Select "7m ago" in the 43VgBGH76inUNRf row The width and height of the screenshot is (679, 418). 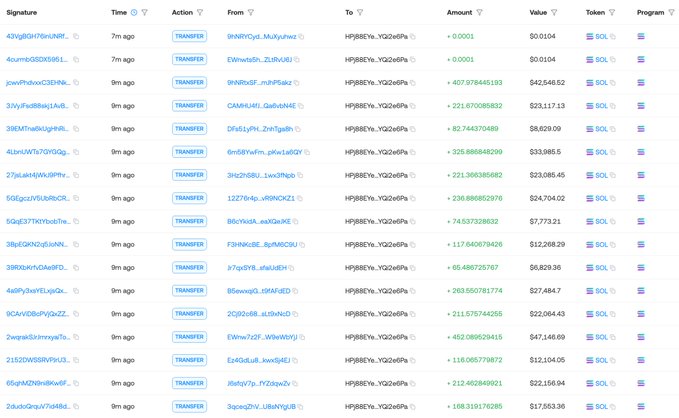123,36
